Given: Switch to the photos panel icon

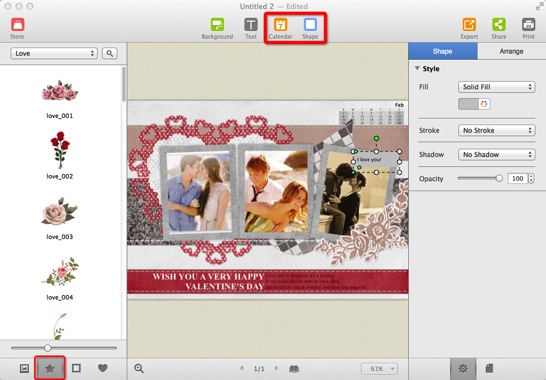Looking at the screenshot, I should click(24, 368).
